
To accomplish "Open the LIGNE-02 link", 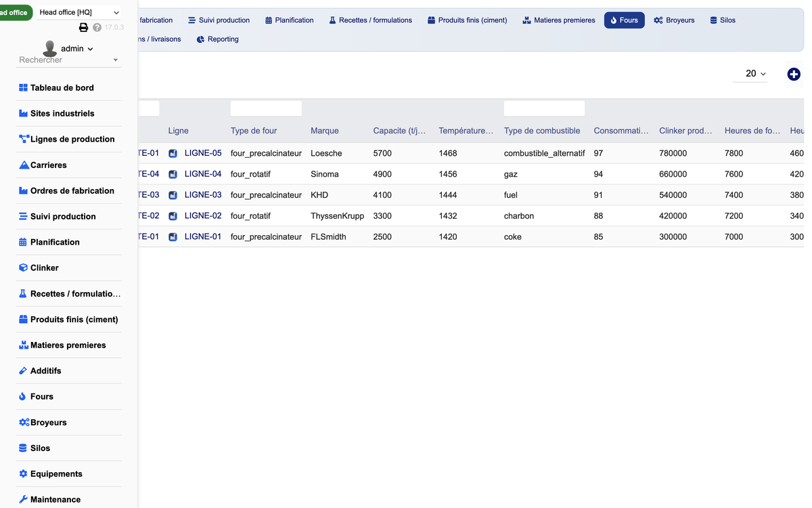I will point(203,216).
